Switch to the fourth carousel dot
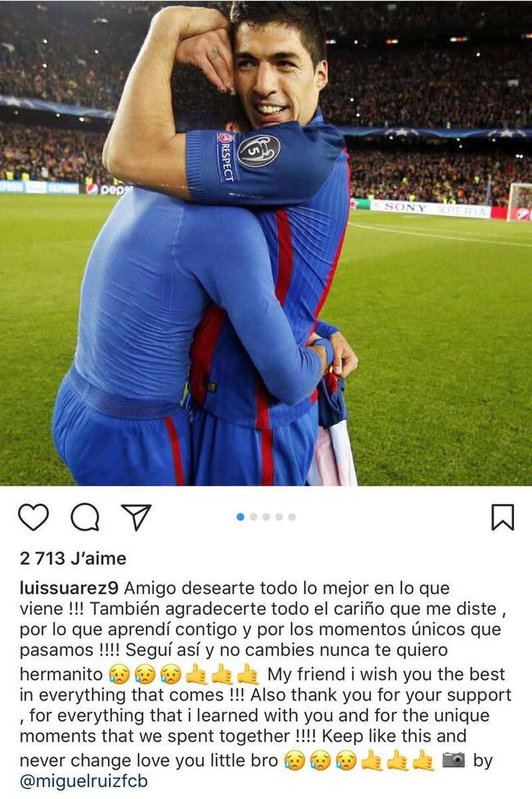 point(279,517)
